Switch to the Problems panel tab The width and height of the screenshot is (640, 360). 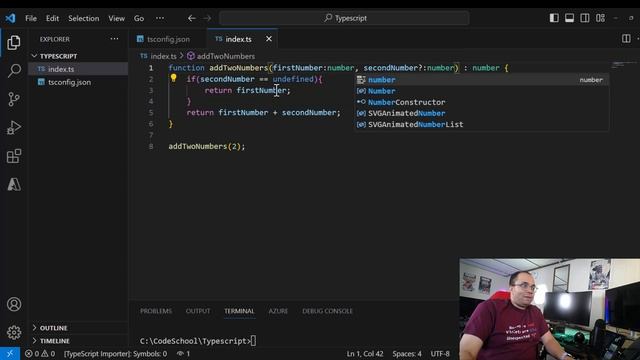tap(156, 311)
